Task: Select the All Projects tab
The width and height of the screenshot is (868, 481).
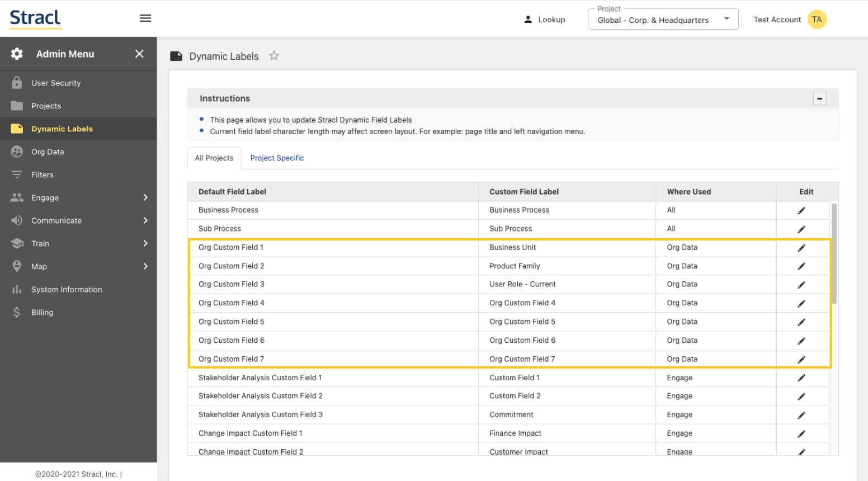Action: coord(214,158)
